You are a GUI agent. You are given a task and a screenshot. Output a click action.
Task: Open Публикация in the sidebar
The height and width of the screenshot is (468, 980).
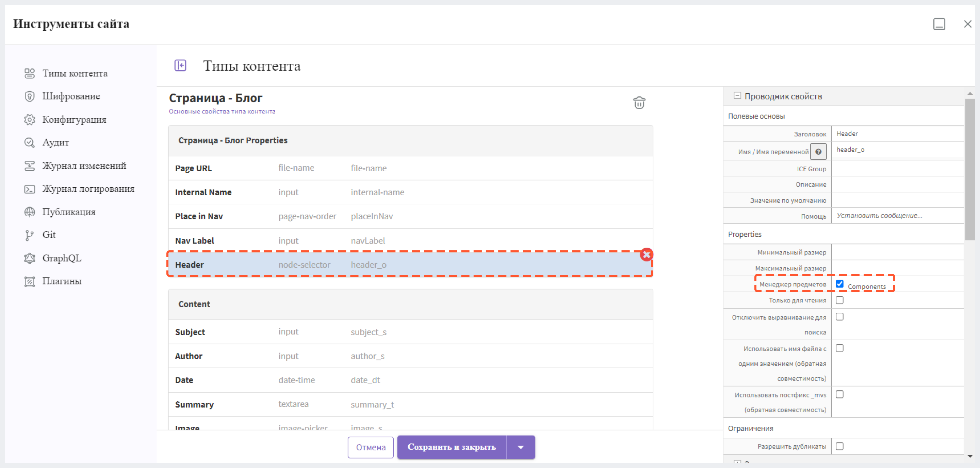tap(68, 212)
